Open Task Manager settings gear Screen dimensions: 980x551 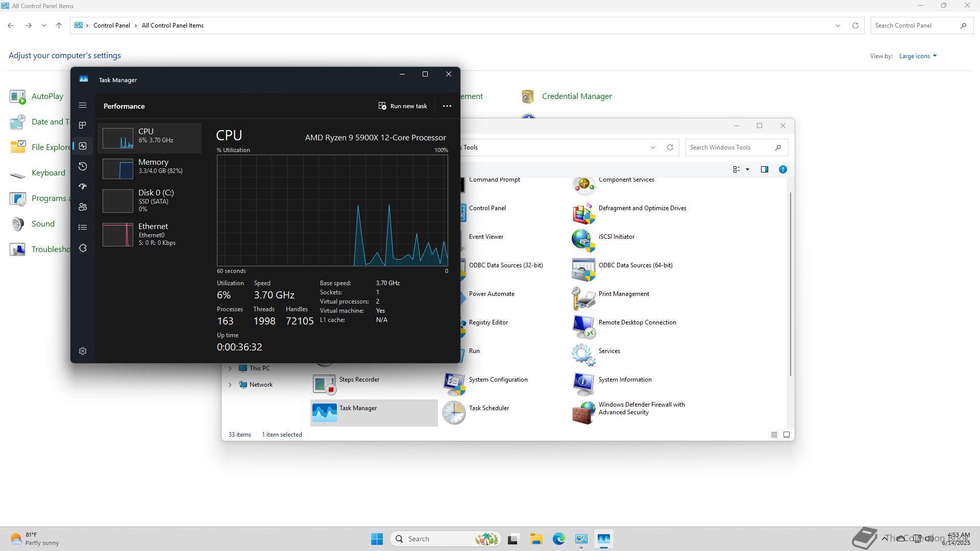click(83, 351)
